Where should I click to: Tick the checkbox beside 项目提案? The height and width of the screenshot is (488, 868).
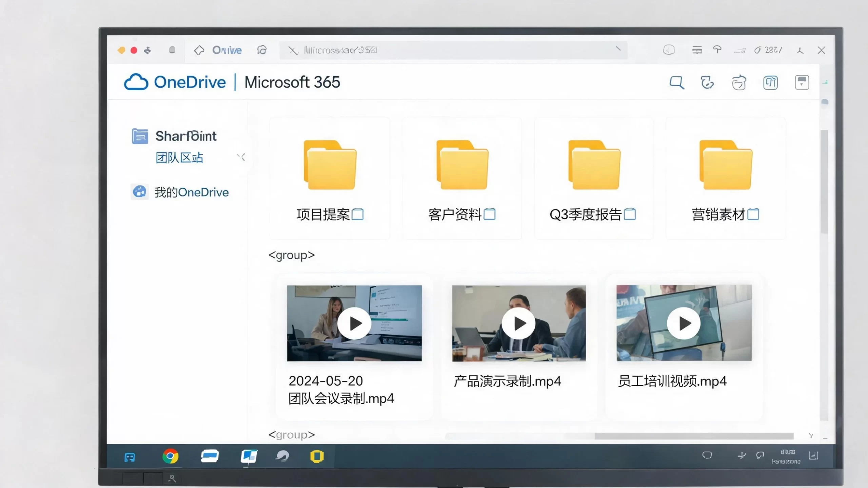[x=358, y=214]
